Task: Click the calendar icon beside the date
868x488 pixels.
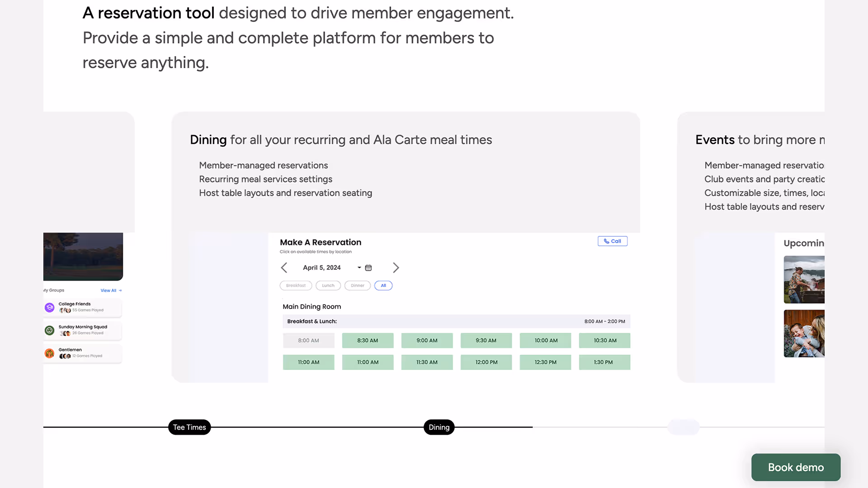Action: pyautogui.click(x=368, y=268)
